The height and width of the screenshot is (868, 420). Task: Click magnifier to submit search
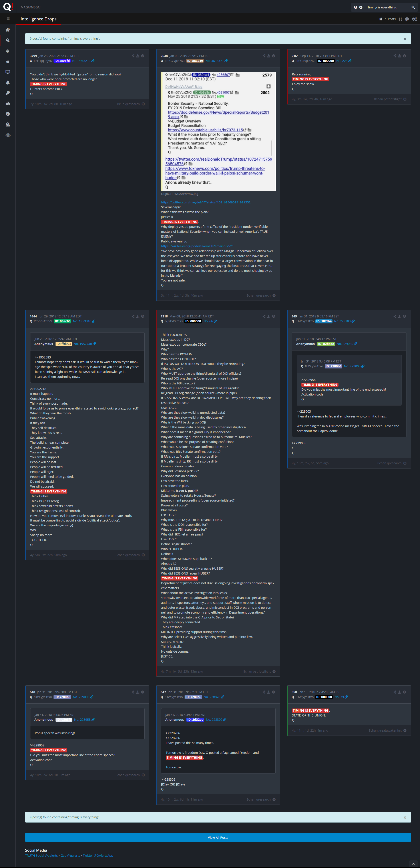point(413,7)
